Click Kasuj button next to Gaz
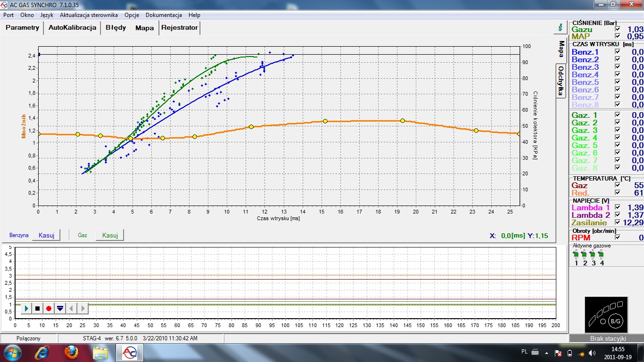The image size is (644, 362). [x=110, y=235]
